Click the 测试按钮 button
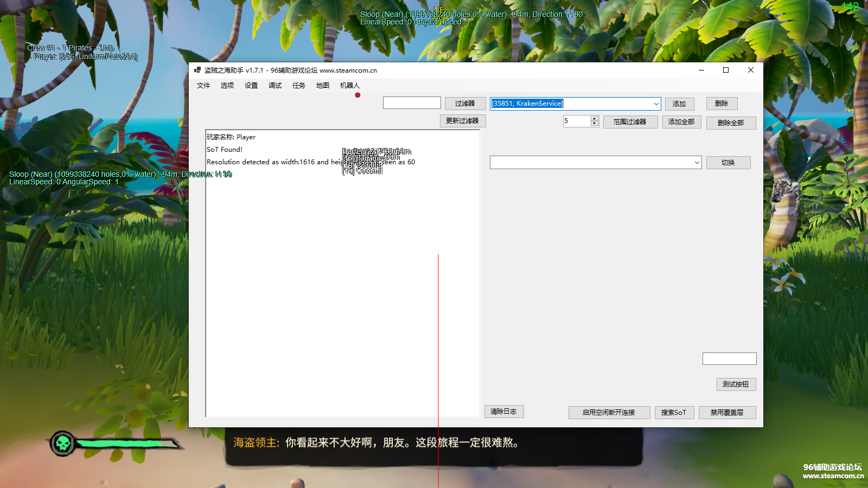868x488 pixels. [736, 384]
